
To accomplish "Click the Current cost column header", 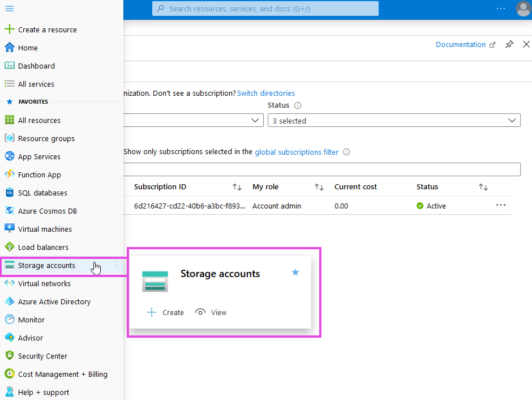I will pyautogui.click(x=355, y=187).
